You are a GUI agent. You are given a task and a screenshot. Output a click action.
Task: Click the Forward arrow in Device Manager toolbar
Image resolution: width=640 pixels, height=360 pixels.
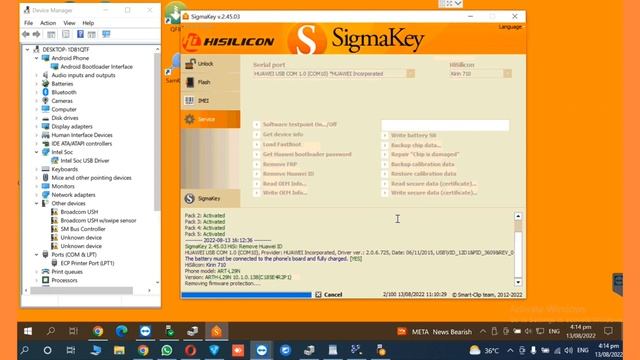pyautogui.click(x=36, y=34)
